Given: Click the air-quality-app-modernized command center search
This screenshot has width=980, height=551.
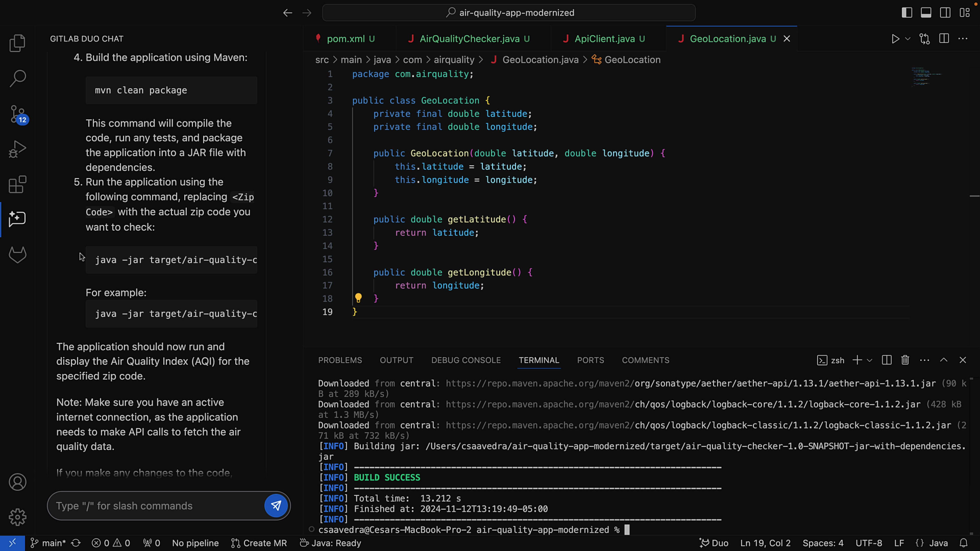Looking at the screenshot, I should pyautogui.click(x=509, y=13).
